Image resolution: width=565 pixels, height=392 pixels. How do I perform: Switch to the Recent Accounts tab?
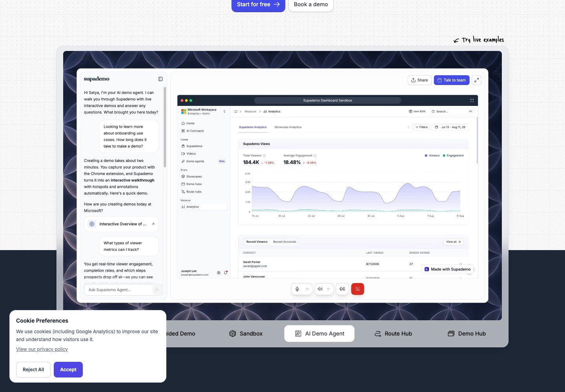[284, 242]
